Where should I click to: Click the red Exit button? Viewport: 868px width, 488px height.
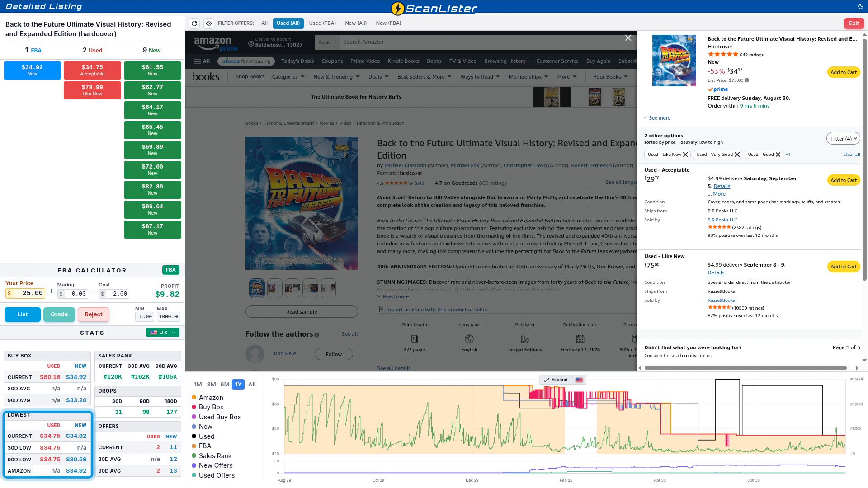tap(854, 23)
